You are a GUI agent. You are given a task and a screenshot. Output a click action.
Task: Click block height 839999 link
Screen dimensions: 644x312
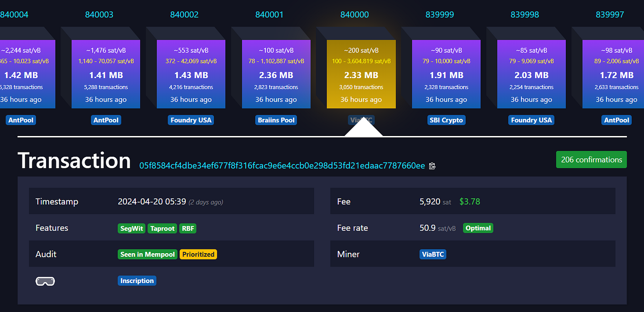coord(440,15)
